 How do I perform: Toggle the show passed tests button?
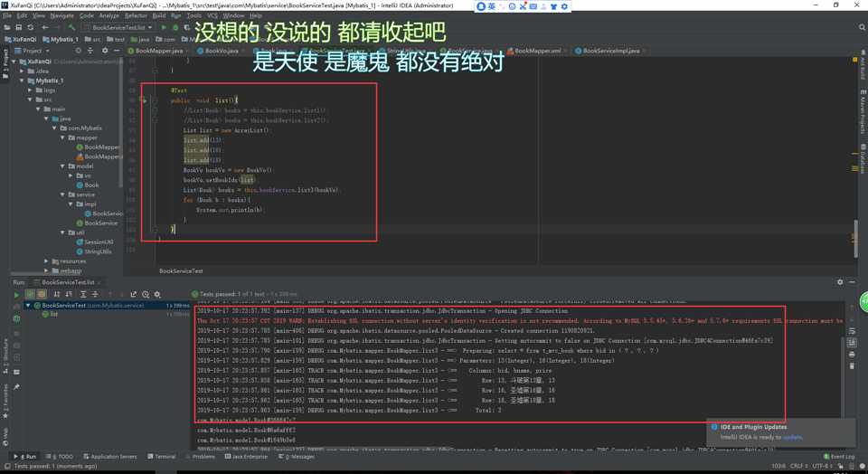(x=31, y=294)
